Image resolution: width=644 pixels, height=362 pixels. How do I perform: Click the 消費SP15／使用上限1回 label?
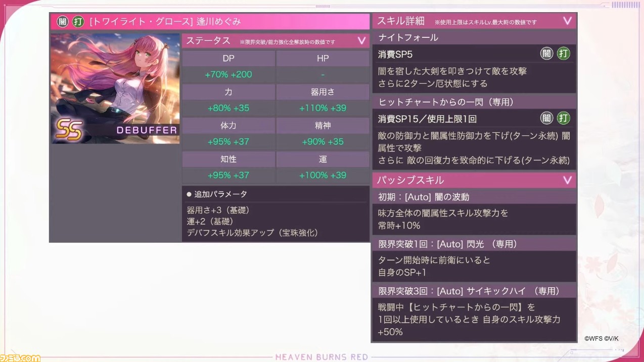427,119
